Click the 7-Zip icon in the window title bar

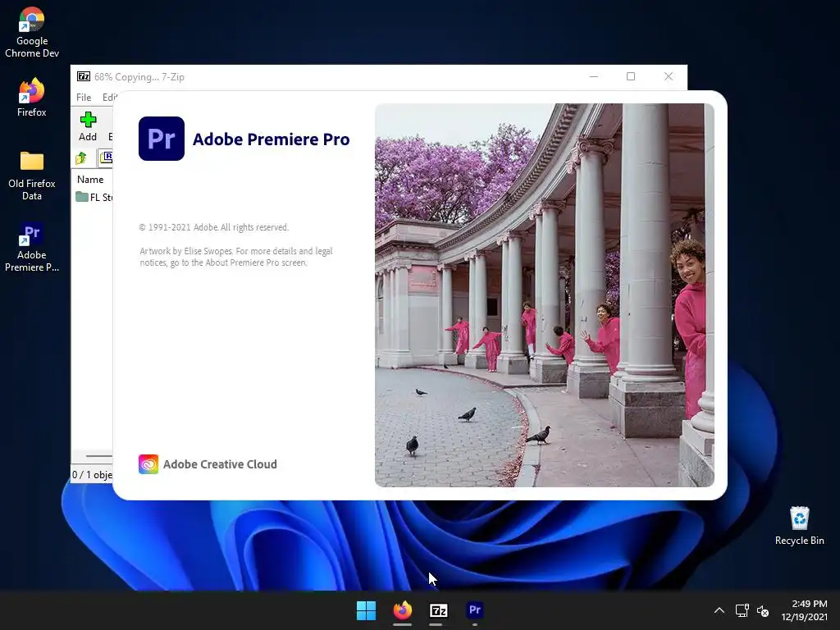[x=84, y=76]
